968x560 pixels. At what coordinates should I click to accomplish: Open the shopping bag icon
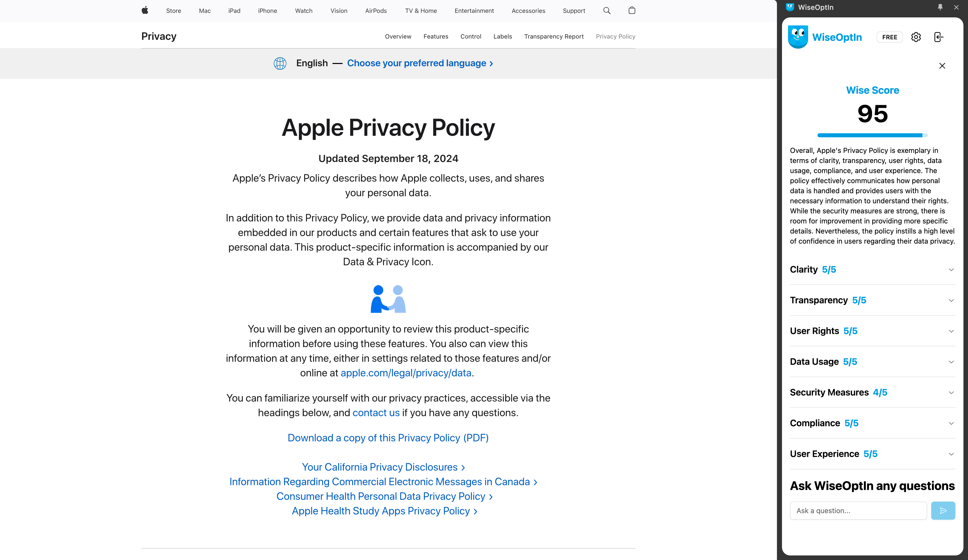[x=631, y=10]
